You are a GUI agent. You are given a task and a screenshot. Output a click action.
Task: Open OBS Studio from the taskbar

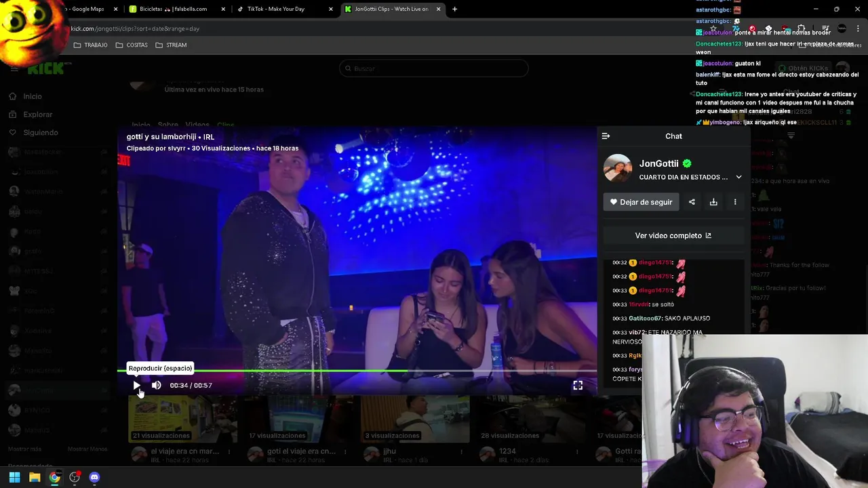click(x=75, y=477)
